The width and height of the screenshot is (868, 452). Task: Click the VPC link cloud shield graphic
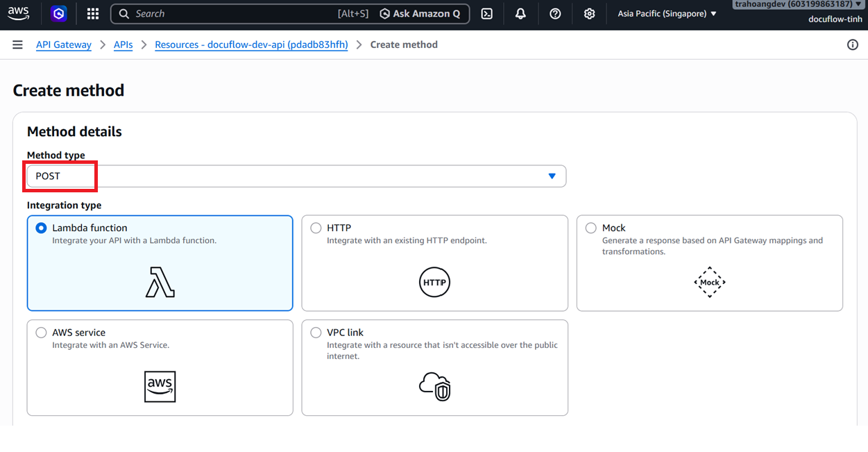pos(435,387)
